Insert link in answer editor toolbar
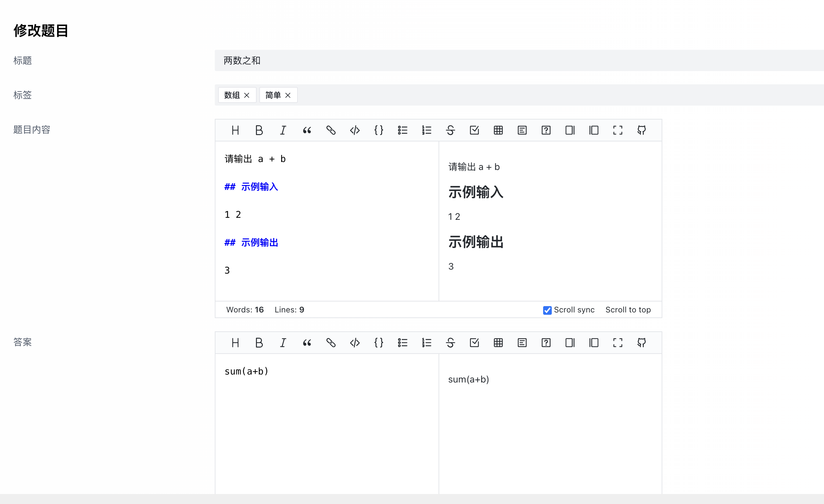824x504 pixels. pyautogui.click(x=331, y=342)
